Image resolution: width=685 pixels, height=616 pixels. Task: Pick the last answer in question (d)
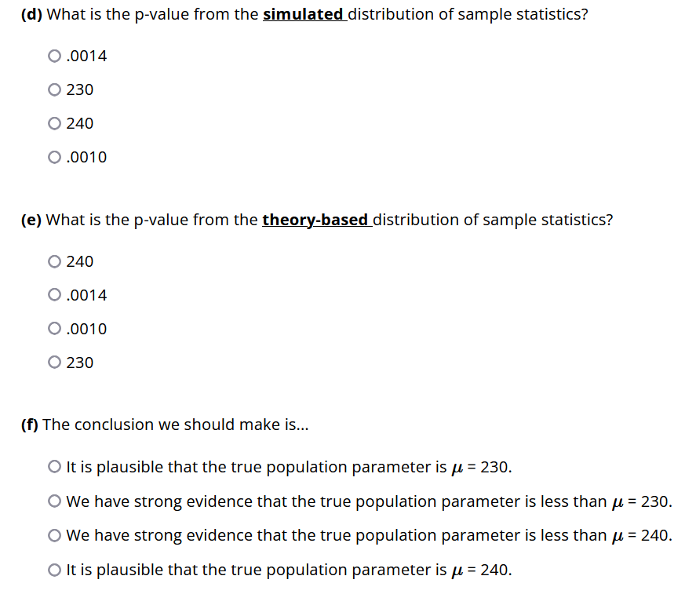click(x=53, y=156)
